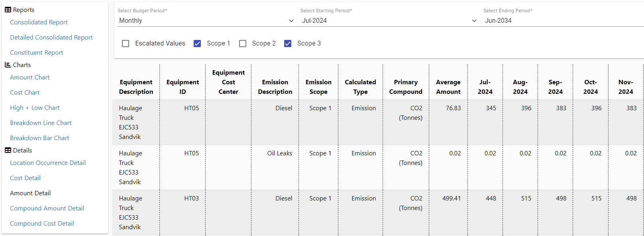This screenshot has width=644, height=236.
Task: Check the Scope 2 checkbox
Action: click(243, 44)
